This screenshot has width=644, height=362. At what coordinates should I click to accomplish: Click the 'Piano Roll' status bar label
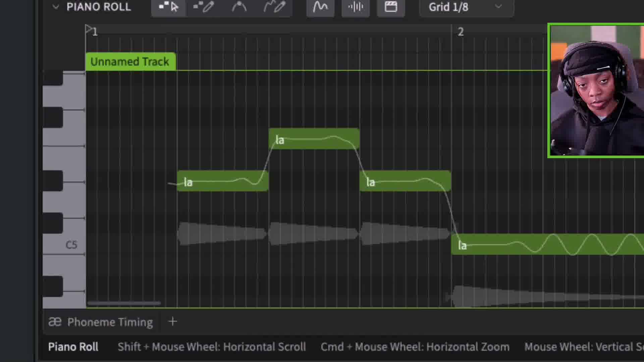pyautogui.click(x=73, y=347)
